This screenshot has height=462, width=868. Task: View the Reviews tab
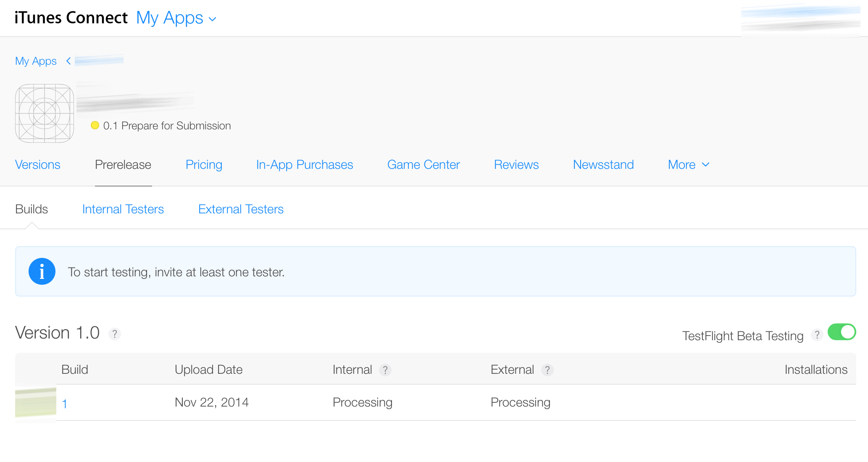pos(516,165)
